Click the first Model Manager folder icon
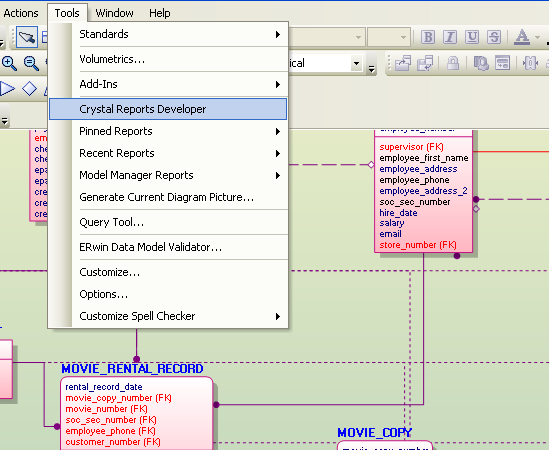The width and height of the screenshot is (549, 450). click(x=403, y=63)
